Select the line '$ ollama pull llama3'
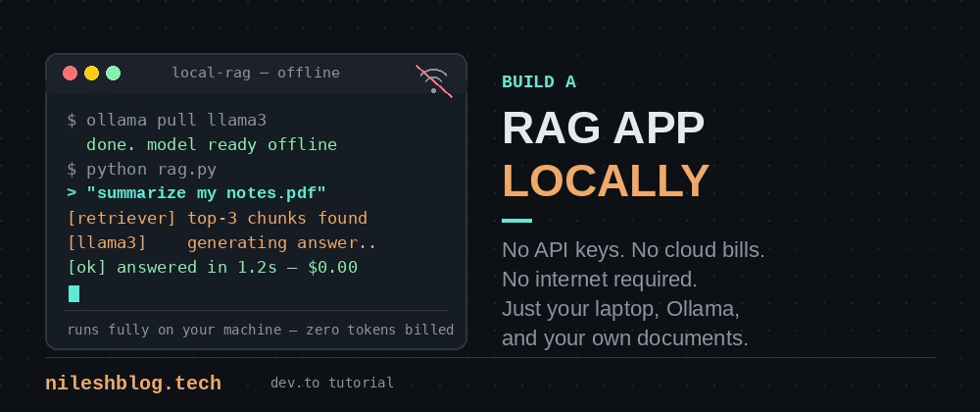 pos(167,120)
